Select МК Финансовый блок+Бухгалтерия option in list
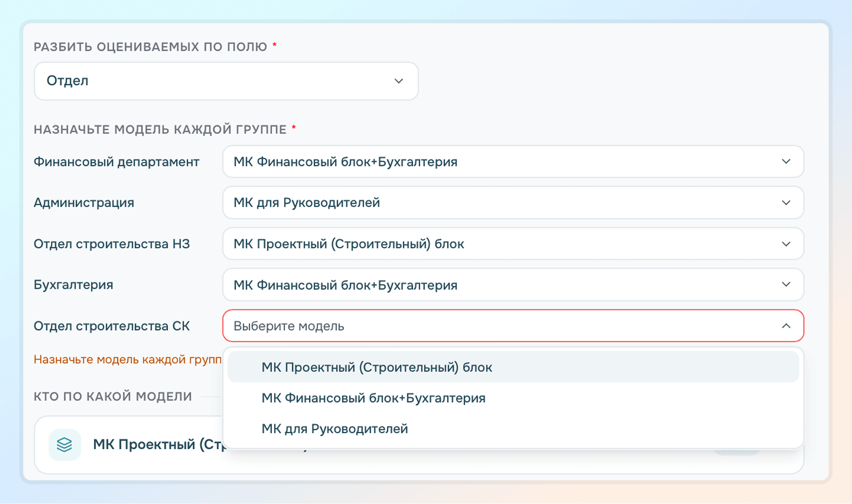This screenshot has width=852, height=504. (x=513, y=398)
